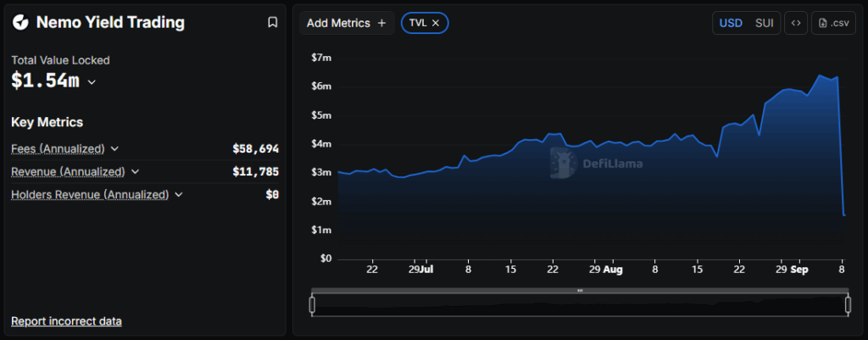The image size is (868, 340).
Task: Click the Nemo protocol logo icon
Action: tap(20, 22)
